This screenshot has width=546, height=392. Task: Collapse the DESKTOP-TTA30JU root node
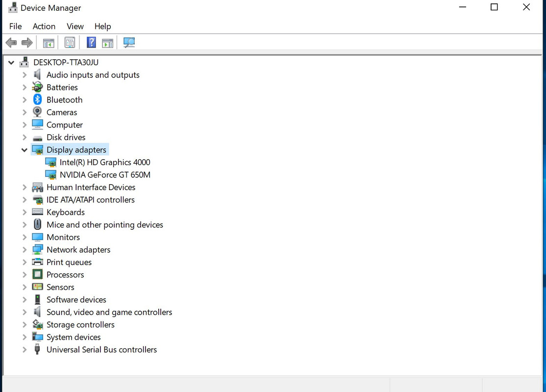point(11,63)
